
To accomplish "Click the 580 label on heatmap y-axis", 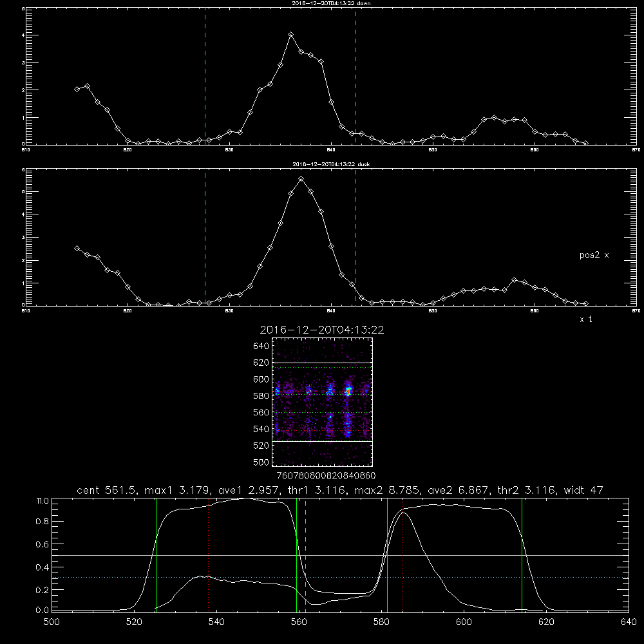I will point(261,396).
